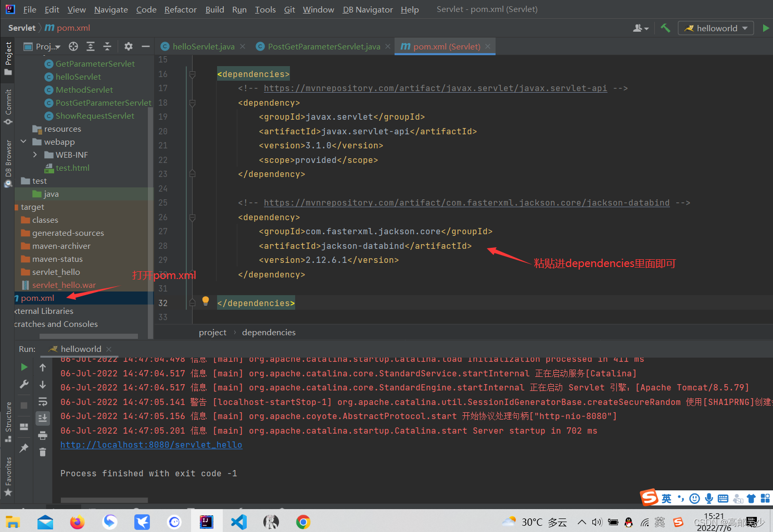Click the restore layout icon in Run panel
Viewport: 773px width, 532px height.
(24, 427)
